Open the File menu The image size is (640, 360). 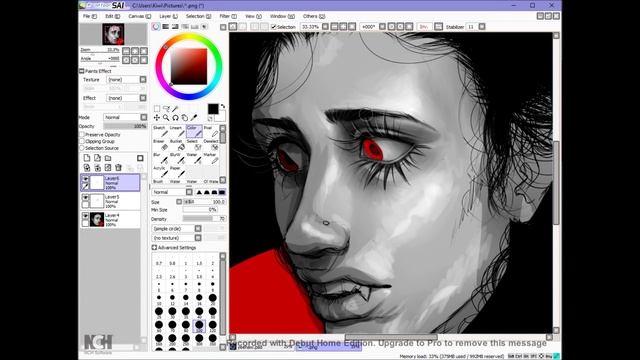[x=90, y=16]
